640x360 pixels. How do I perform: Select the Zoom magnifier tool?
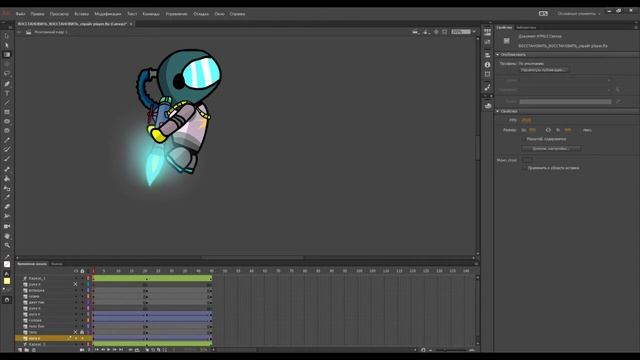(7, 245)
